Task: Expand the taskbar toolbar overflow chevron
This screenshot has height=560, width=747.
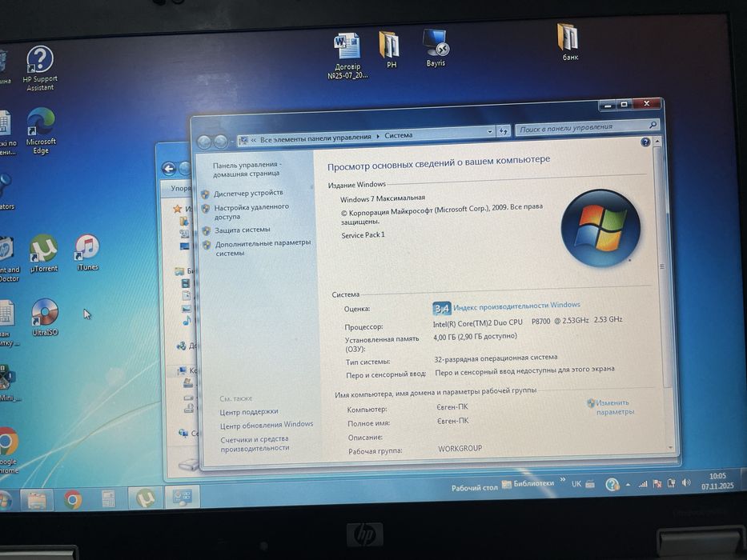Action: click(563, 479)
